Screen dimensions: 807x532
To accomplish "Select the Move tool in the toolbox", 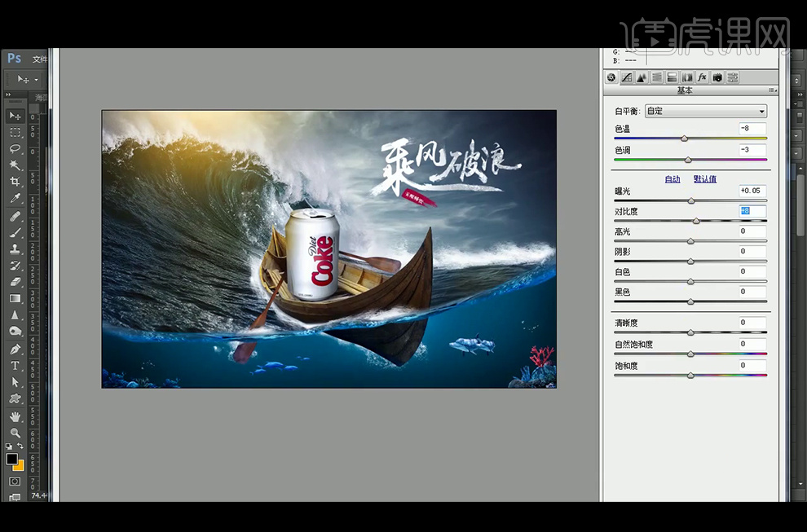I will click(15, 116).
